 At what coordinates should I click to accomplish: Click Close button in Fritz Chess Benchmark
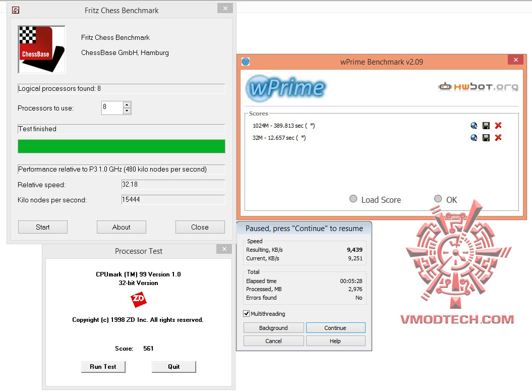(200, 227)
